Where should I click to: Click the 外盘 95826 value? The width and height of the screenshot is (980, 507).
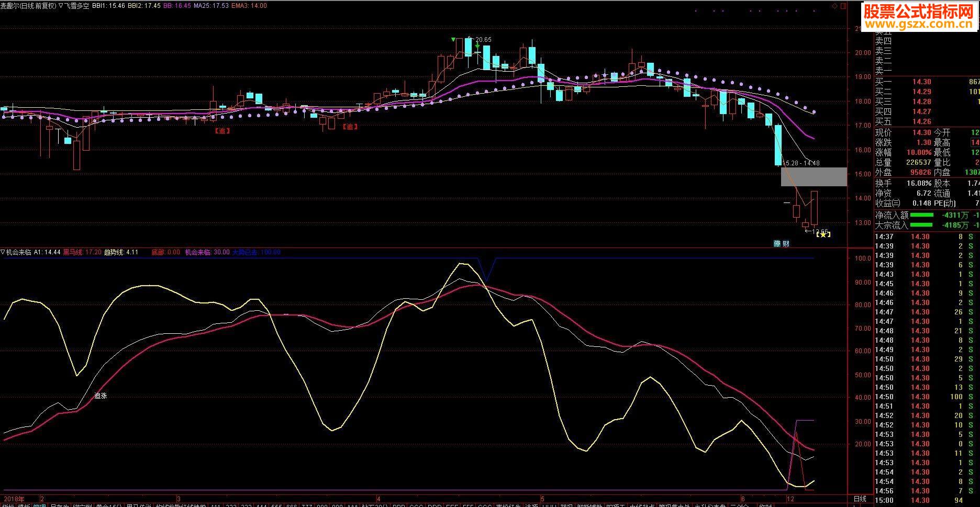click(920, 172)
